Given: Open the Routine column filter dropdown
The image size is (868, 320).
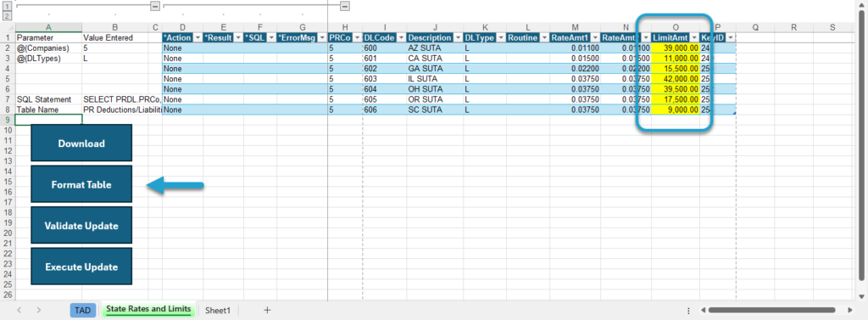Looking at the screenshot, I should 543,37.
